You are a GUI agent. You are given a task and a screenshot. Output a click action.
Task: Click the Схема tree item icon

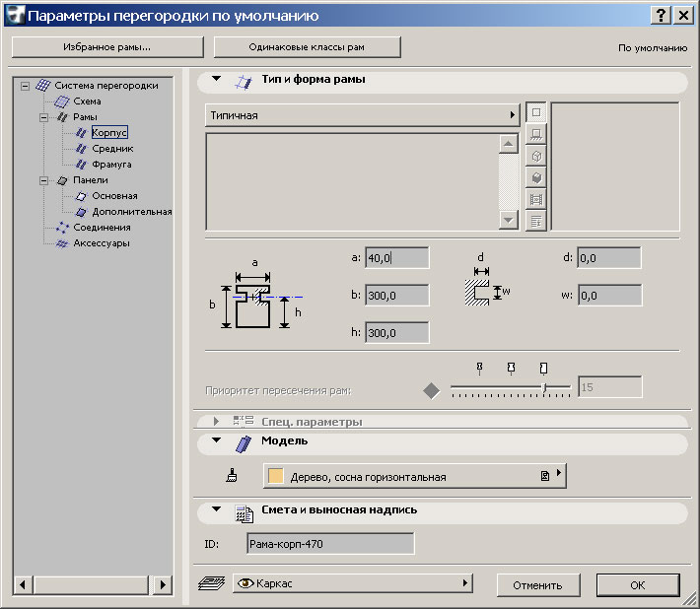click(62, 101)
